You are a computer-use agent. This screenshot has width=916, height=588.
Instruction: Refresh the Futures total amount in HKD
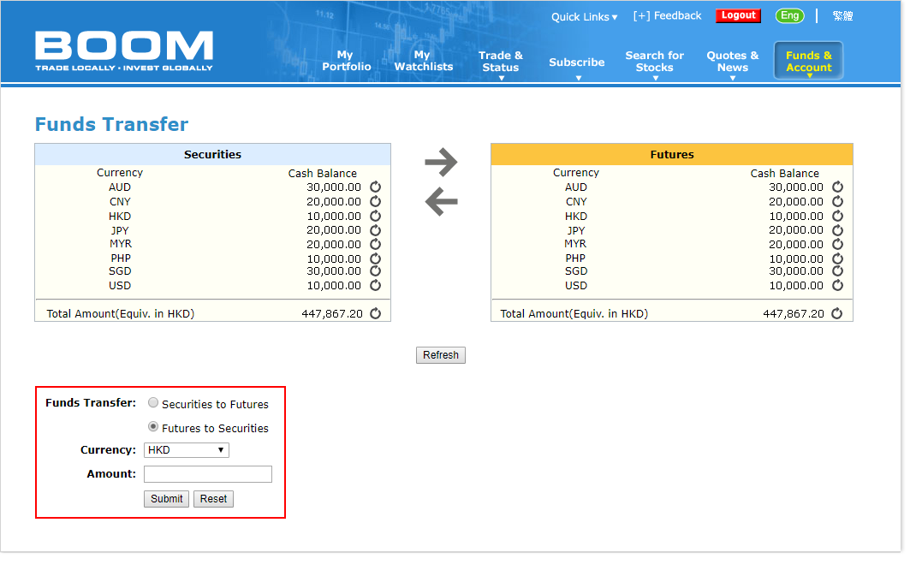click(837, 313)
